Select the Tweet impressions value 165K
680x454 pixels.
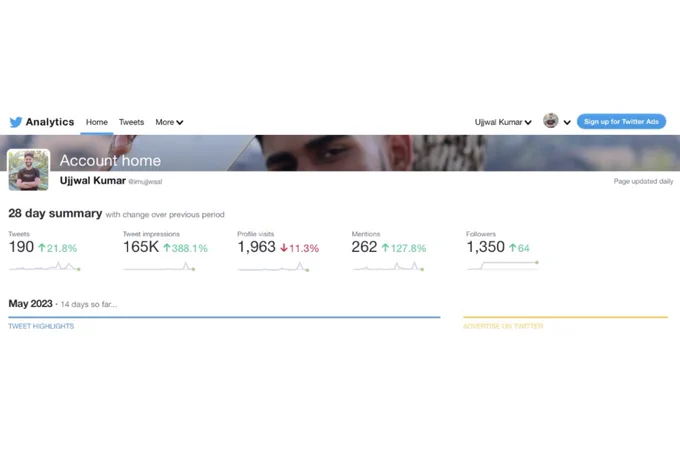[141, 247]
